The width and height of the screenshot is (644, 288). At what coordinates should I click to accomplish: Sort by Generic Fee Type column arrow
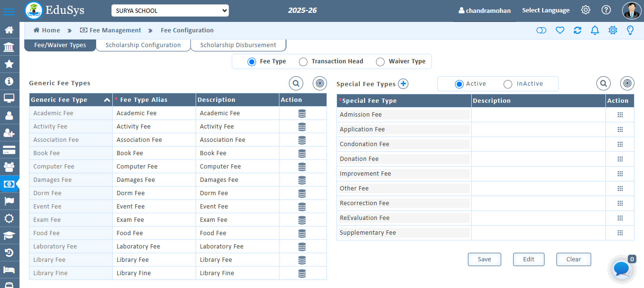click(x=107, y=100)
